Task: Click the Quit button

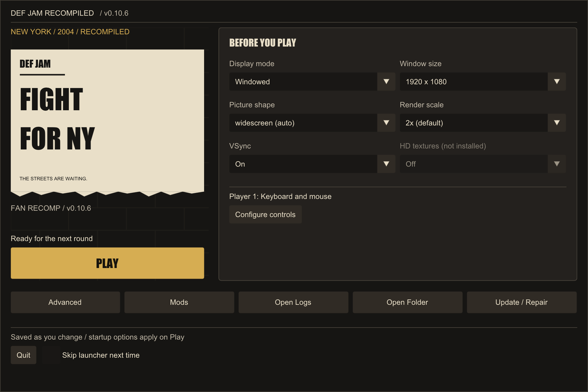Action: (x=23, y=355)
